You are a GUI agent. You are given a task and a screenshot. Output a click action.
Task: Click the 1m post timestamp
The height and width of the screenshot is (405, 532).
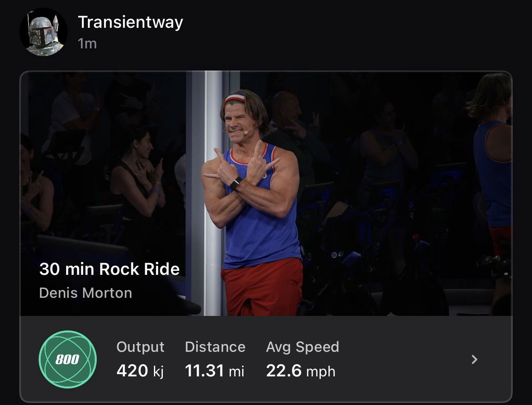click(87, 44)
